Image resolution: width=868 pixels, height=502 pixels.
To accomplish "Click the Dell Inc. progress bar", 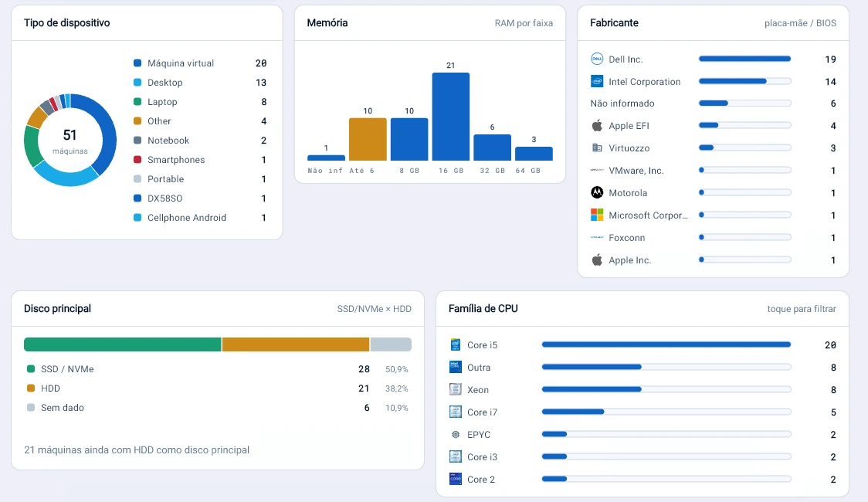I will 745,59.
